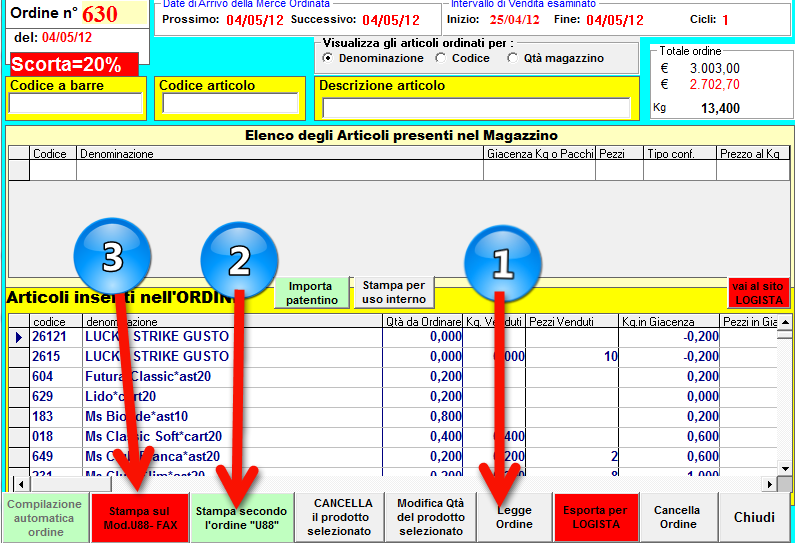
Task: Click the 0,800 quantity cell for Ms Bionde
Action: click(x=423, y=417)
